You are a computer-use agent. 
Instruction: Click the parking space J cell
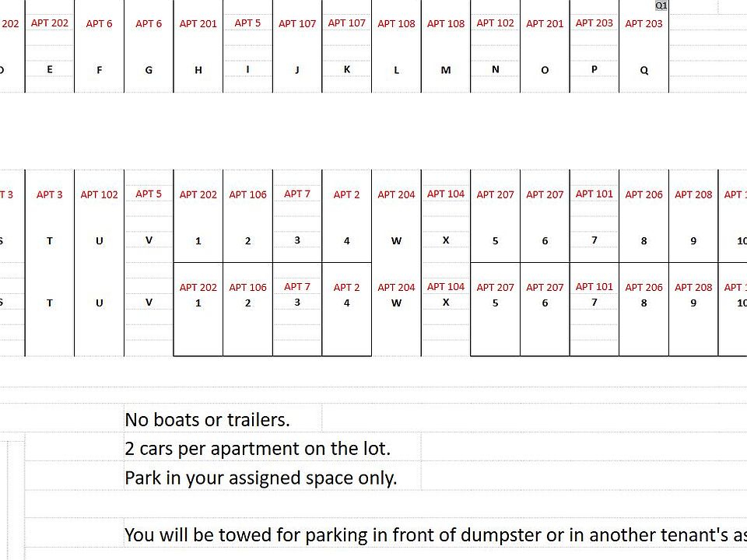point(297,70)
